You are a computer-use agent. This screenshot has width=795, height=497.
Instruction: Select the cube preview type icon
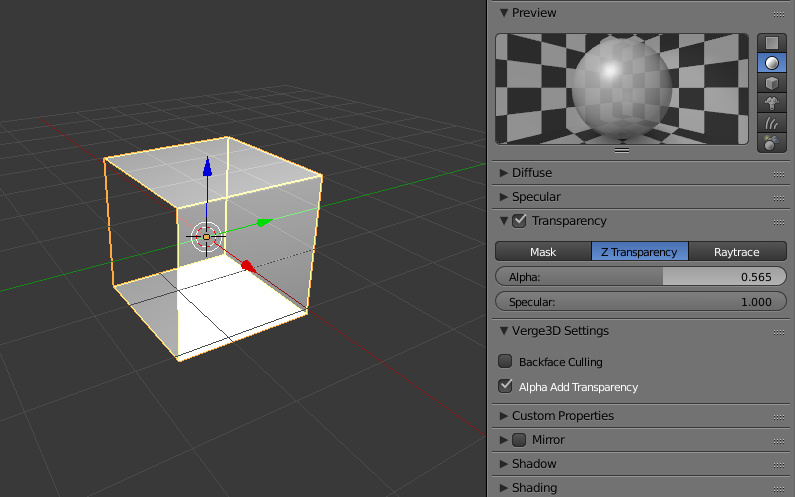pos(772,83)
